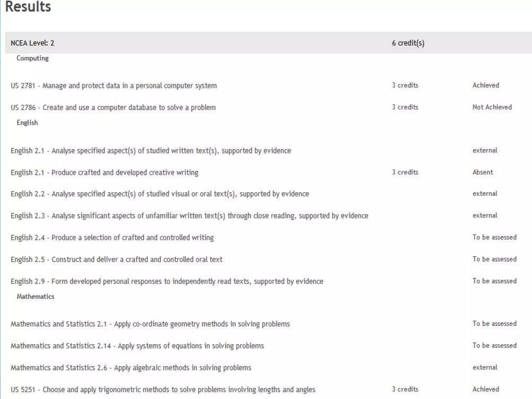Select the English subject heading
This screenshot has height=399, width=532.
(x=27, y=123)
